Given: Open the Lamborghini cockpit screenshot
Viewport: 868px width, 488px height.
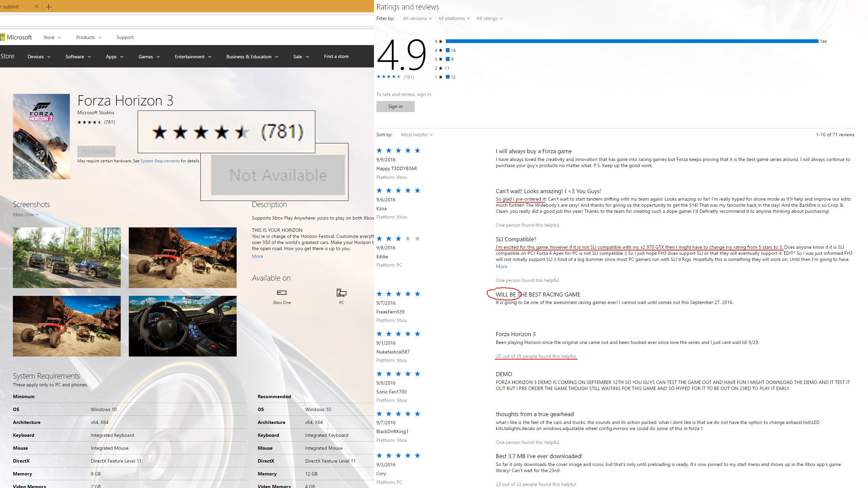Looking at the screenshot, I should pyautogui.click(x=183, y=326).
